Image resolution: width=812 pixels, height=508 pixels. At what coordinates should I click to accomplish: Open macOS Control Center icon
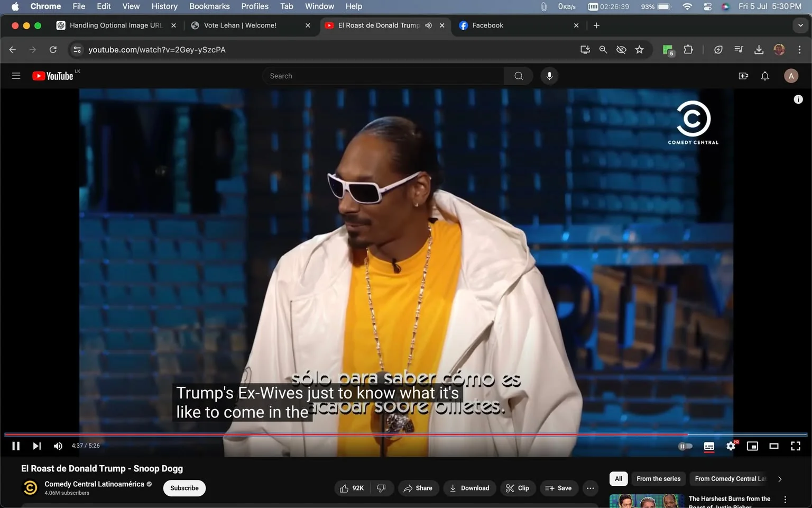[707, 6]
